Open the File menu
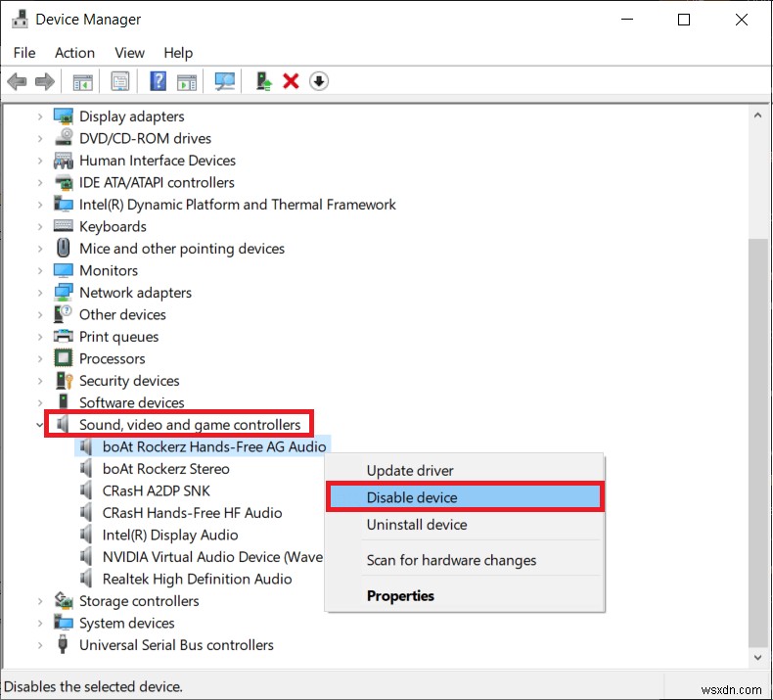The height and width of the screenshot is (700, 773). coord(24,53)
